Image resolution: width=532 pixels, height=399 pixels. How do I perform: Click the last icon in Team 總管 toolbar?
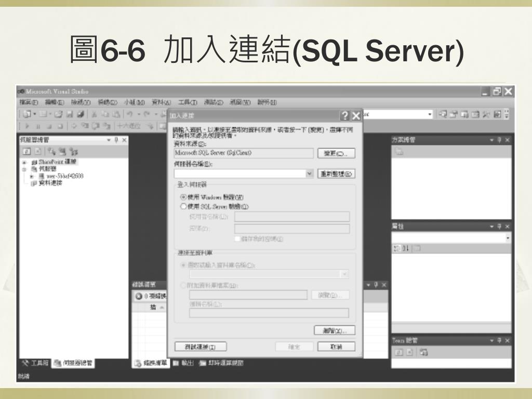[x=423, y=352]
